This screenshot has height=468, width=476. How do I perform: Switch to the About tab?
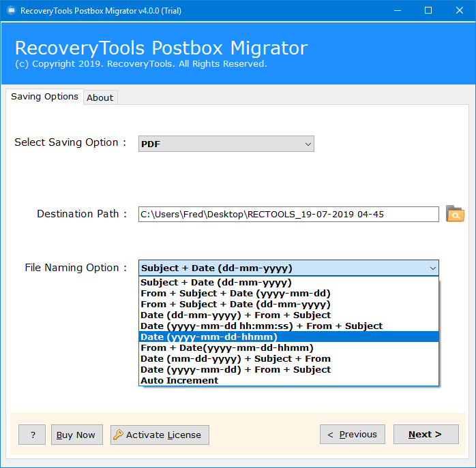[x=100, y=97]
